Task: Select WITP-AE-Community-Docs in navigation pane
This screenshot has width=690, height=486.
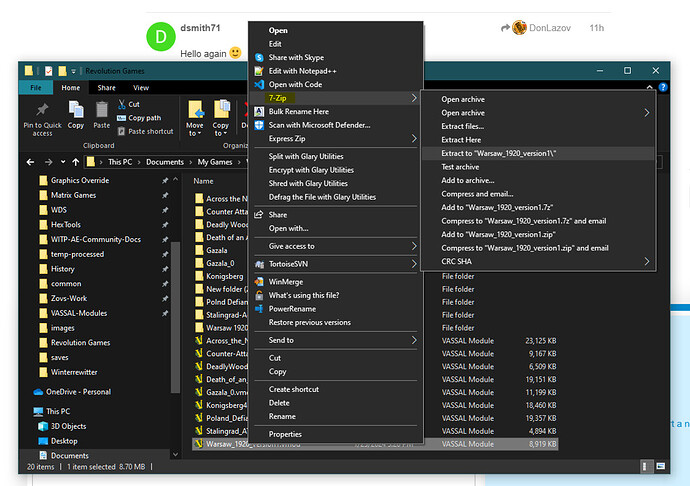Action: [x=95, y=239]
